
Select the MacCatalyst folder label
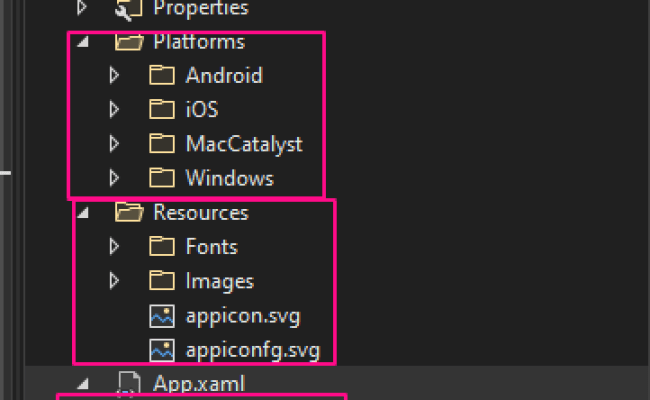(244, 145)
